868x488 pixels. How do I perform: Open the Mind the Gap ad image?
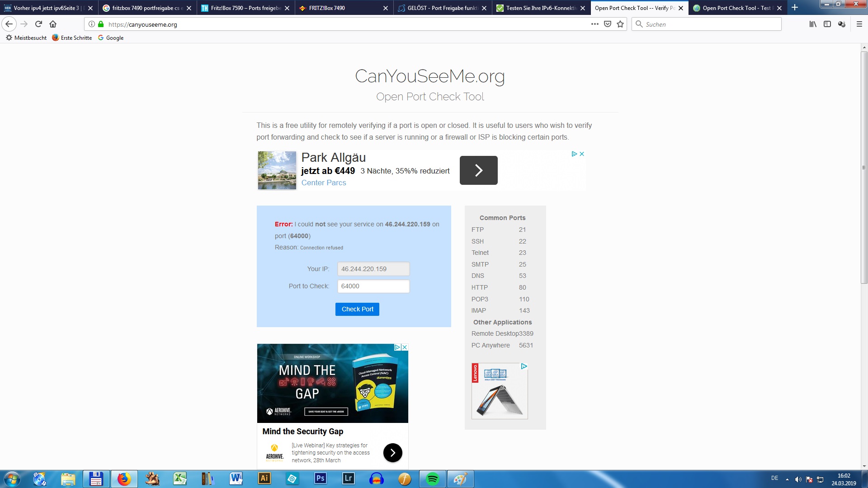pyautogui.click(x=332, y=383)
